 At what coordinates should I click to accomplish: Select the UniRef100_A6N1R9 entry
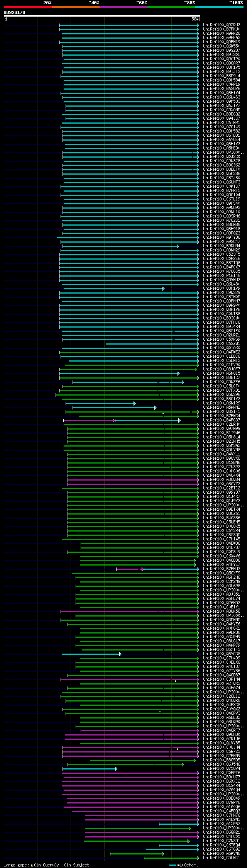tap(222, 403)
